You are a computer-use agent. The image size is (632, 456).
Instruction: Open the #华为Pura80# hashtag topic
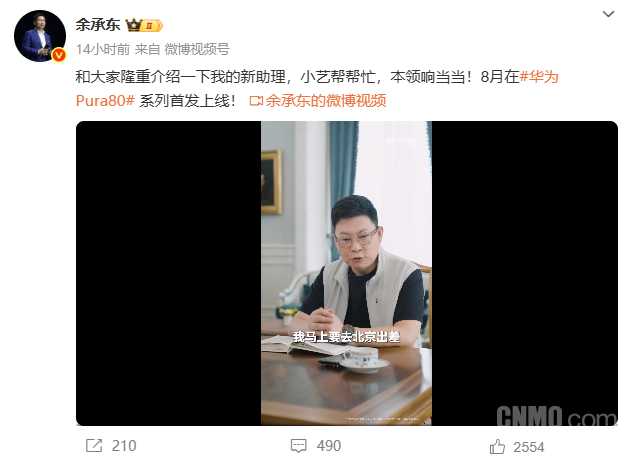[x=317, y=89]
